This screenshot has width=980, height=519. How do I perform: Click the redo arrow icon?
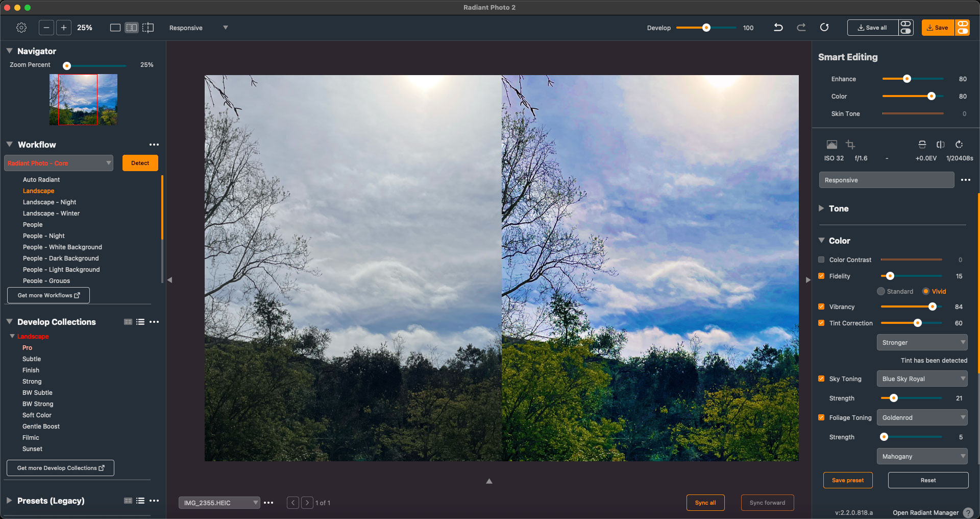click(801, 28)
